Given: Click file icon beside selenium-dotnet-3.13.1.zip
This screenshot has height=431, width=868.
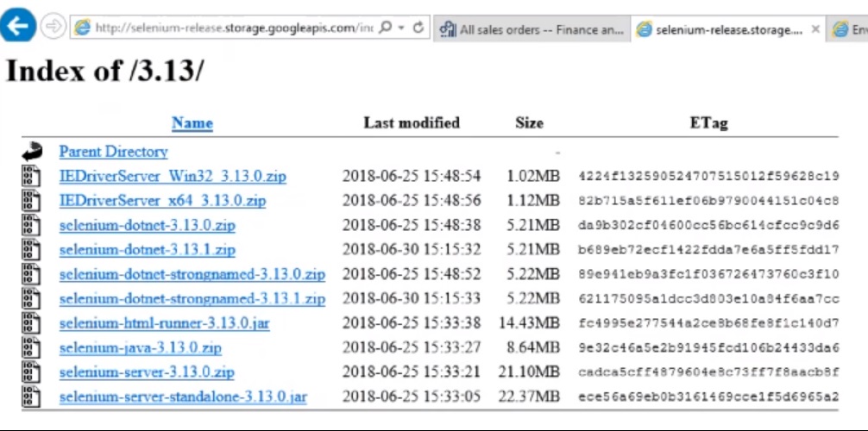Looking at the screenshot, I should [x=31, y=249].
